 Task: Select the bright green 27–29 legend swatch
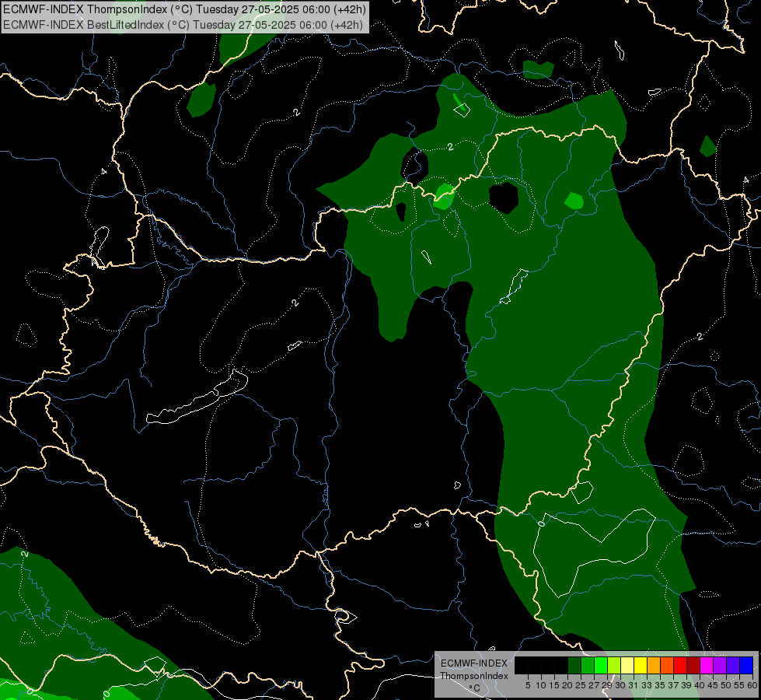tap(601, 665)
